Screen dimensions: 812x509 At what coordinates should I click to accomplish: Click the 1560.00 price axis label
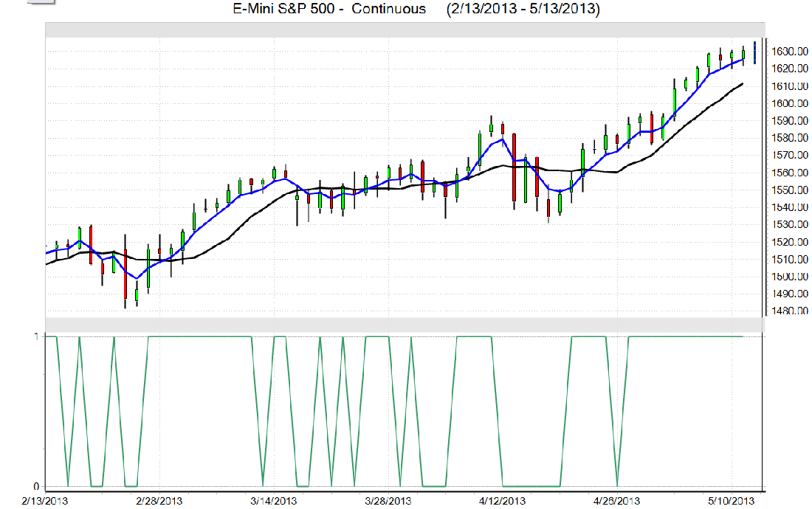[790, 173]
